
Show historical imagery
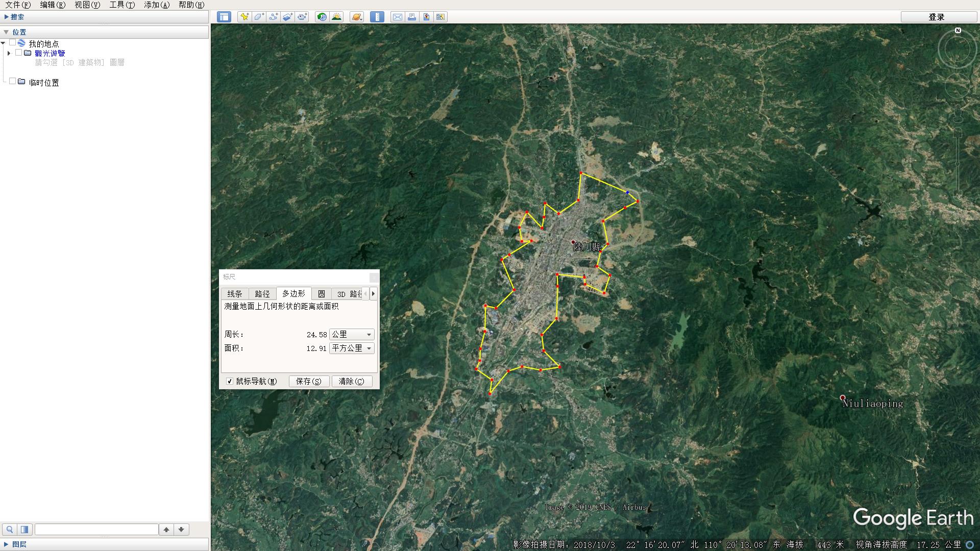coord(321,17)
